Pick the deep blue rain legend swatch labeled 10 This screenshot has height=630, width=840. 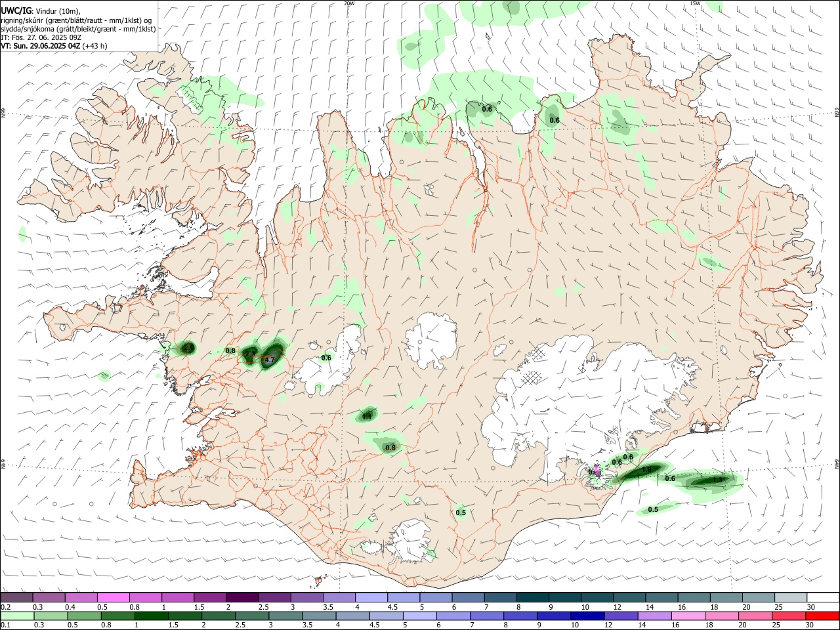pyautogui.click(x=587, y=616)
